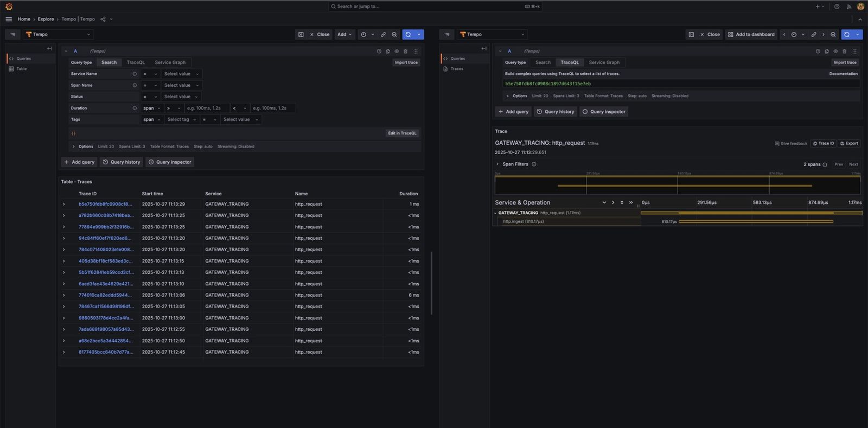The height and width of the screenshot is (428, 868).
Task: Click right pane run query refresh button
Action: [847, 34]
